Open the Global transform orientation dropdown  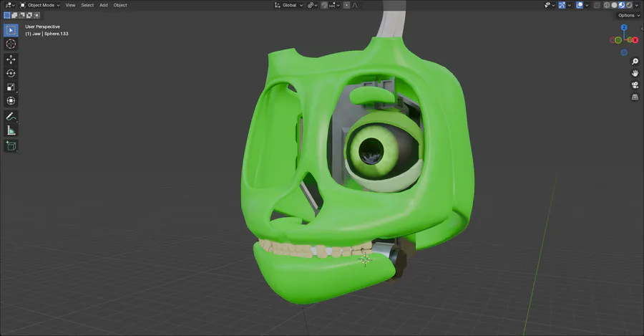click(289, 5)
